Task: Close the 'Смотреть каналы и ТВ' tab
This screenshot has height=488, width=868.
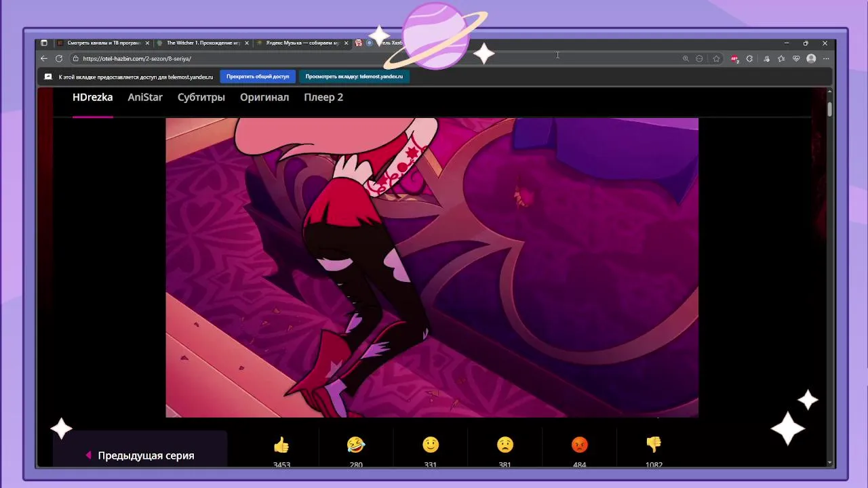Action: [x=147, y=43]
